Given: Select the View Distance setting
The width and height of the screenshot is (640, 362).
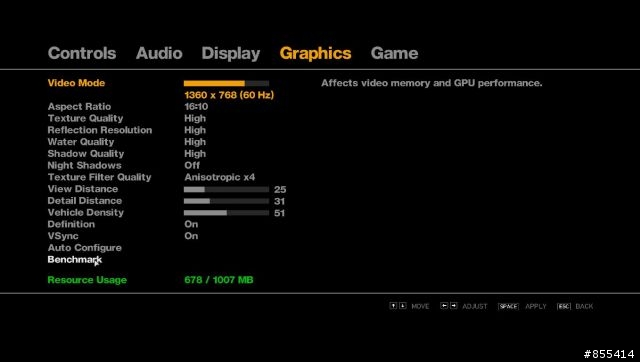Looking at the screenshot, I should (83, 189).
